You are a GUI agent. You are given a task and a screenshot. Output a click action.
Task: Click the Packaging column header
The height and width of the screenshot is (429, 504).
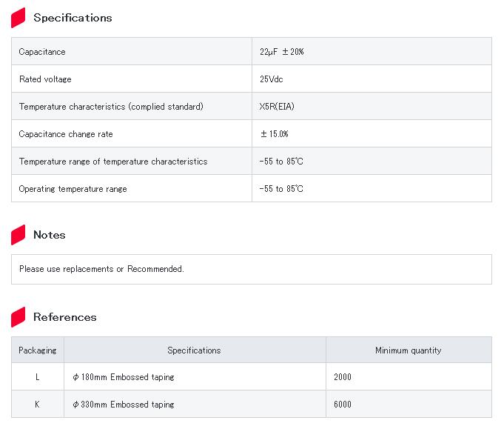38,350
